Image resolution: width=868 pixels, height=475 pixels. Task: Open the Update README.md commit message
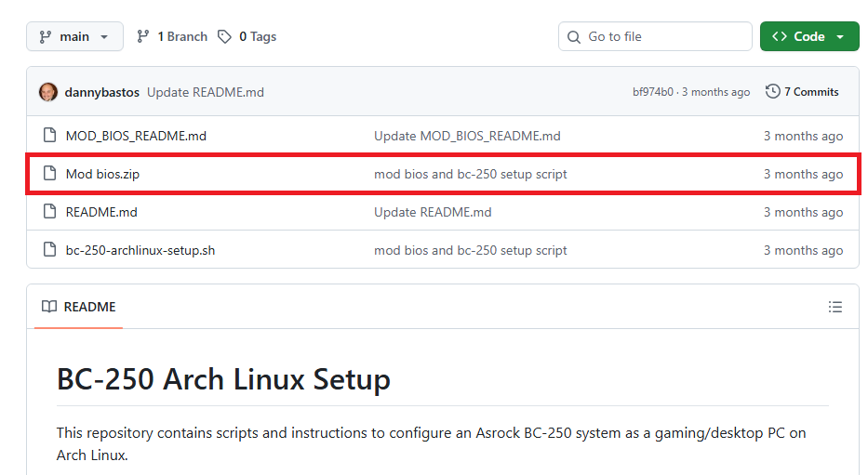coord(206,92)
